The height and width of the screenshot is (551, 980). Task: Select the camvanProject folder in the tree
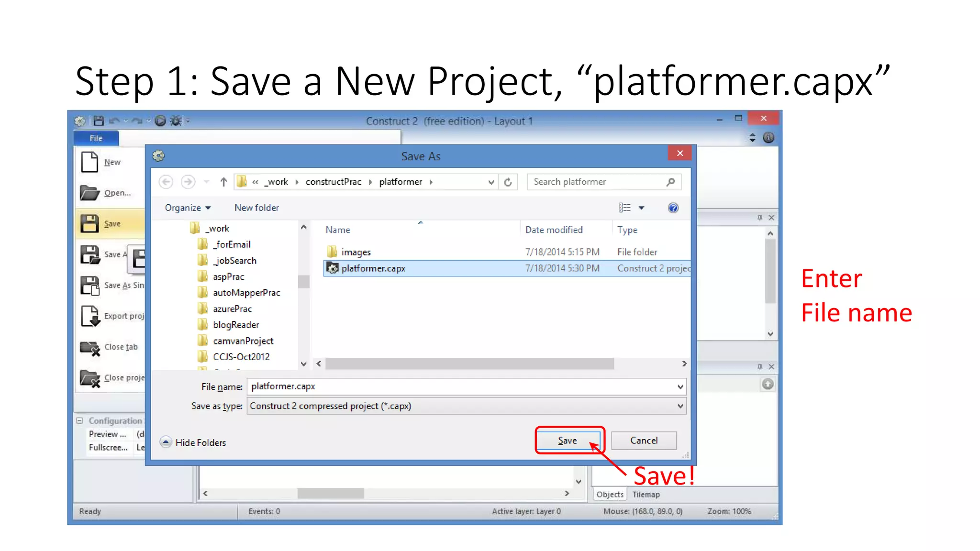[236, 341]
